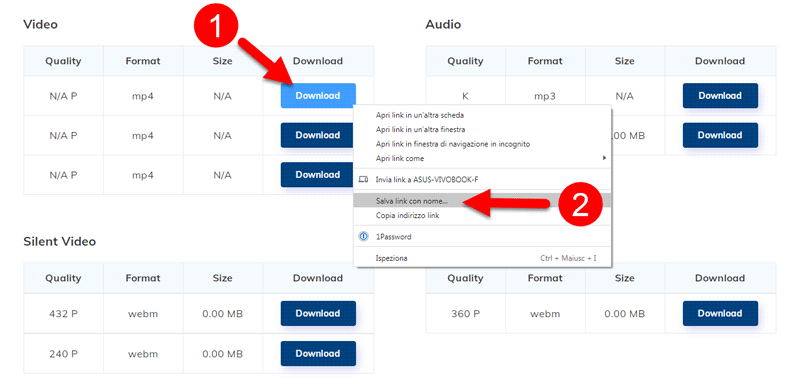Choose Salva link con nome...
793x384 pixels.
(x=482, y=201)
